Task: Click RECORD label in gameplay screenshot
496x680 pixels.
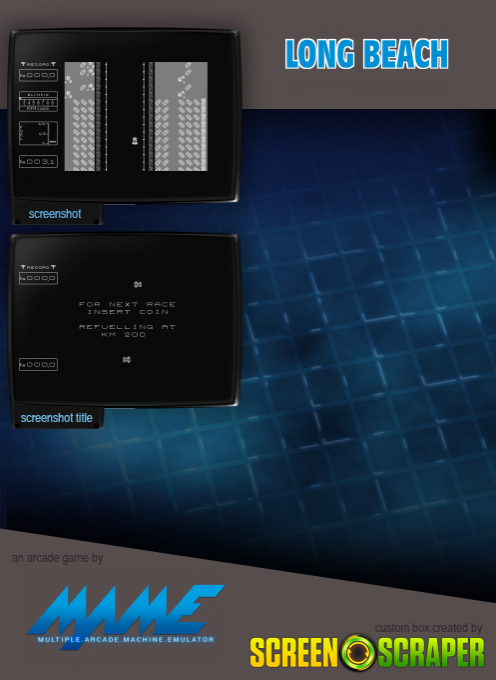Action: pos(38,64)
